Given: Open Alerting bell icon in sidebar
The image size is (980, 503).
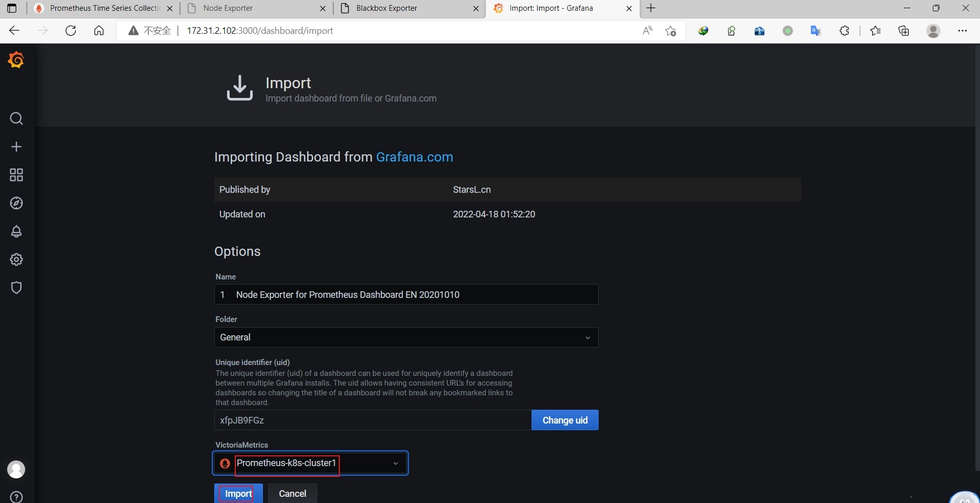Looking at the screenshot, I should point(16,231).
